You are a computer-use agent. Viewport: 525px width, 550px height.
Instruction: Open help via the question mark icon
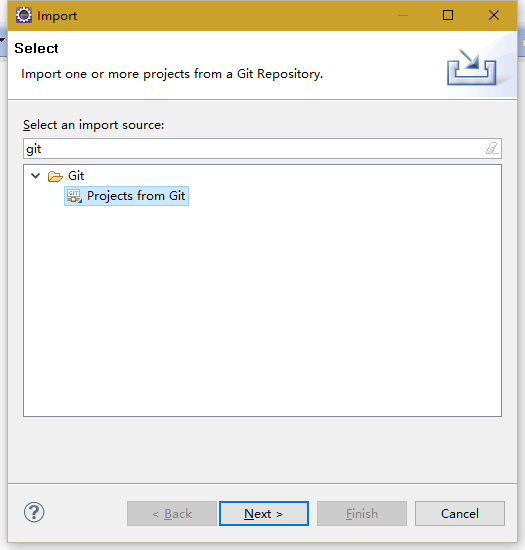34,512
